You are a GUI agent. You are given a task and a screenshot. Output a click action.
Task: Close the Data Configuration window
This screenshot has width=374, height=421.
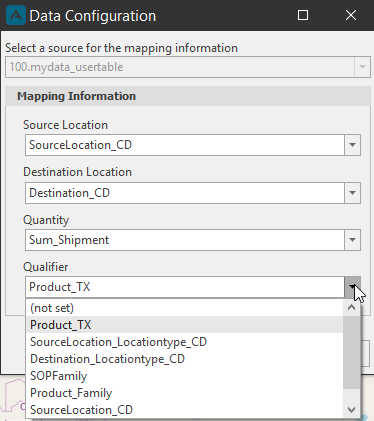351,15
